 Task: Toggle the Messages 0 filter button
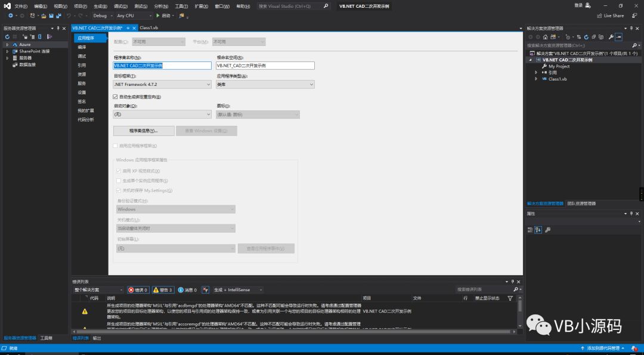pyautogui.click(x=187, y=290)
